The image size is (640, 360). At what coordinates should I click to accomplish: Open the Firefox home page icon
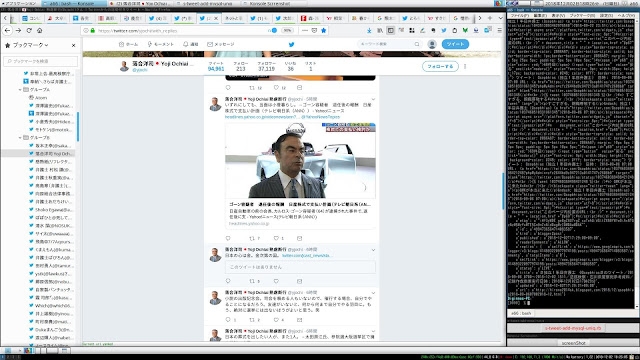40,31
